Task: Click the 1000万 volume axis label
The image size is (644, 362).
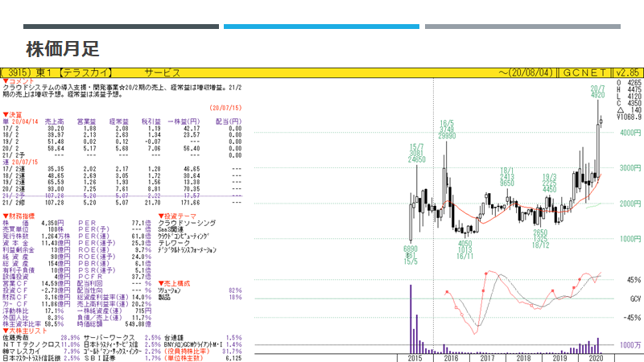Action: [630, 345]
